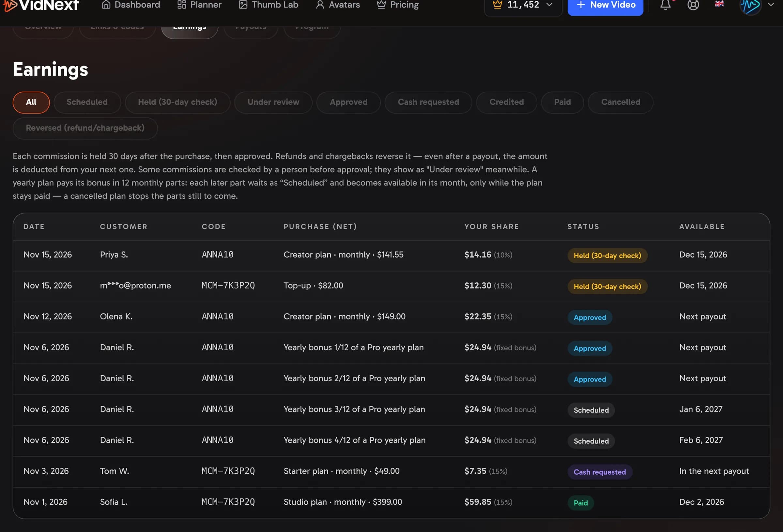The image size is (783, 532).
Task: Filter earnings by Cancelled
Action: (620, 102)
